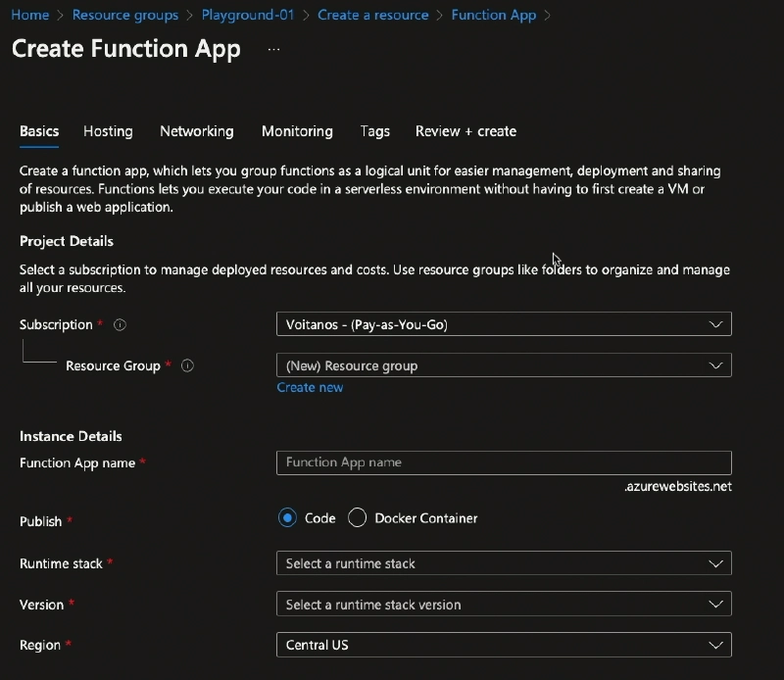Open Resource groups from the breadcrumb

(x=125, y=15)
